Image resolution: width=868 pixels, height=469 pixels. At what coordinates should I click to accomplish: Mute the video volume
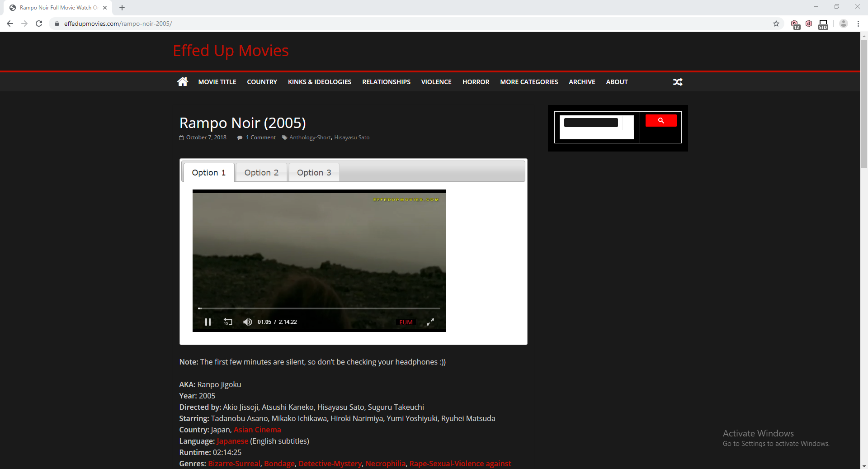(x=247, y=322)
